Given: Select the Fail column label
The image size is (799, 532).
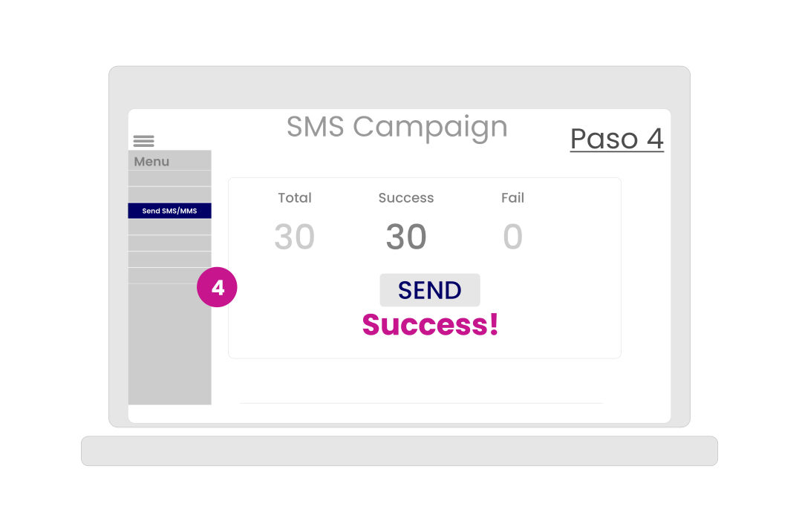Looking at the screenshot, I should pos(512,197).
